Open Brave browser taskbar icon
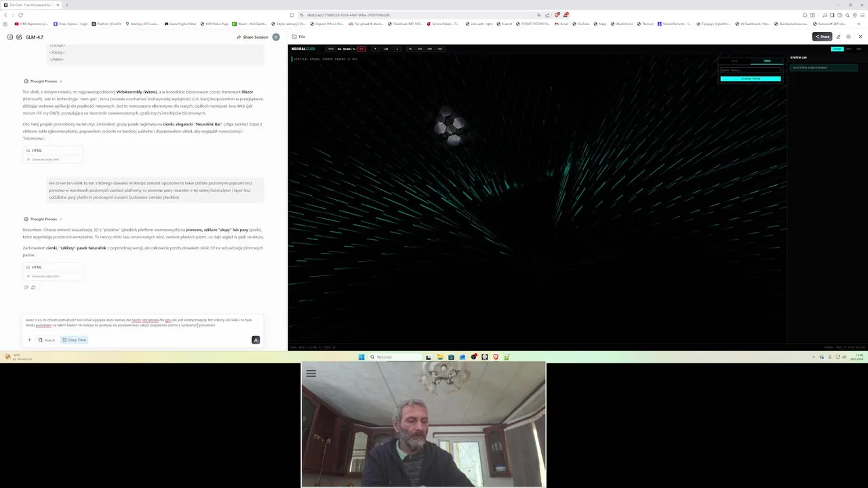Screen dimensions: 868x488 (496, 357)
